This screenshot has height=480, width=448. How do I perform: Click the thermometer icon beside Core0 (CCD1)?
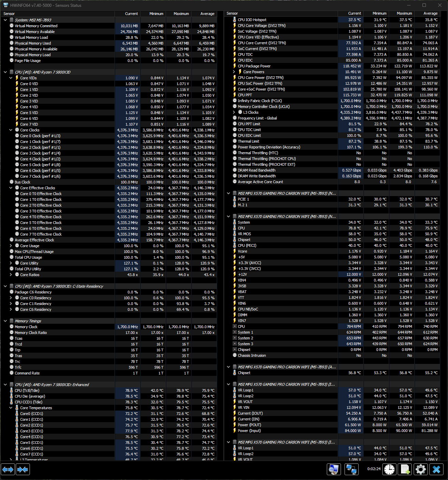click(16, 413)
